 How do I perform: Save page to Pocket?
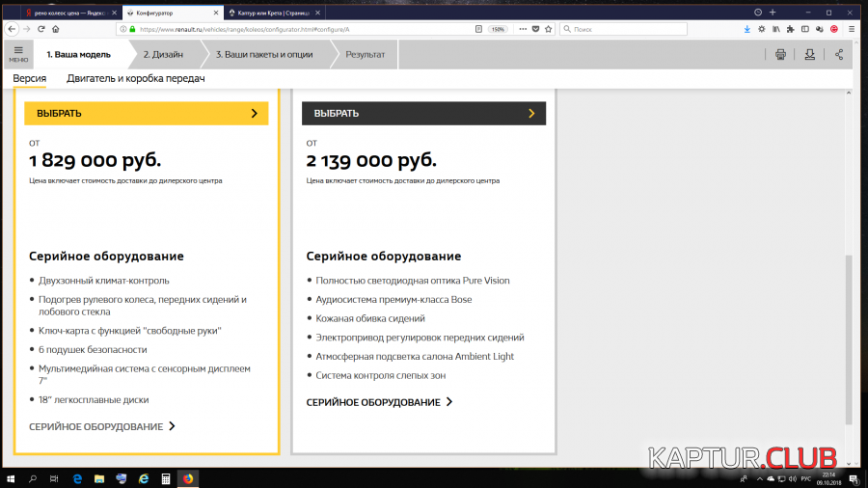536,29
